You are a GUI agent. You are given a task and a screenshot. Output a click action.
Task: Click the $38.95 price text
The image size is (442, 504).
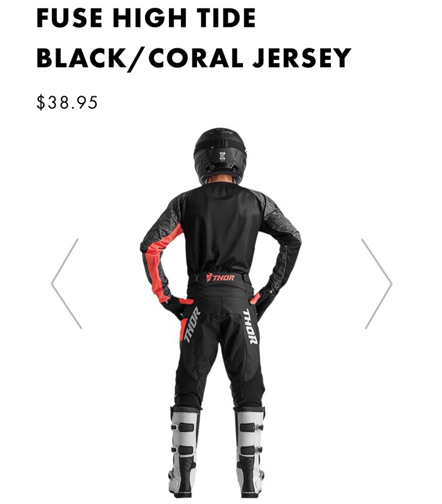(67, 103)
